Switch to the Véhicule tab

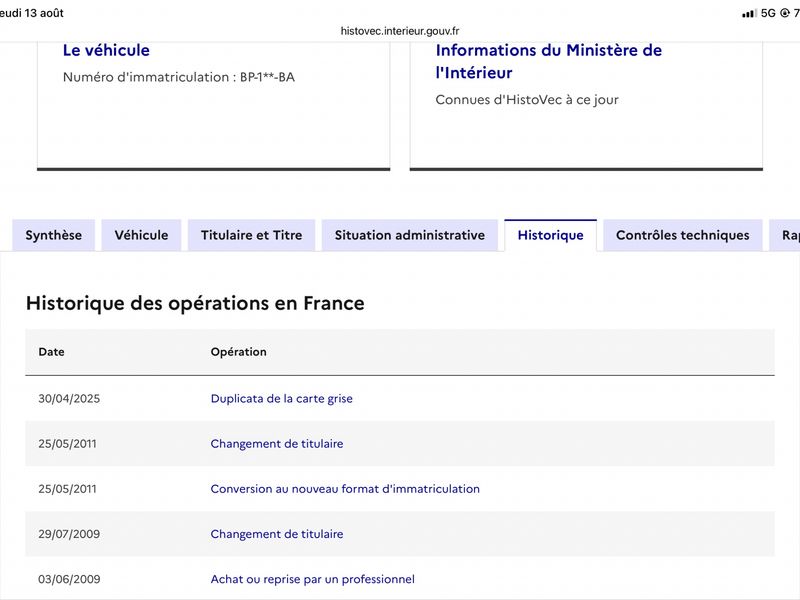click(141, 235)
